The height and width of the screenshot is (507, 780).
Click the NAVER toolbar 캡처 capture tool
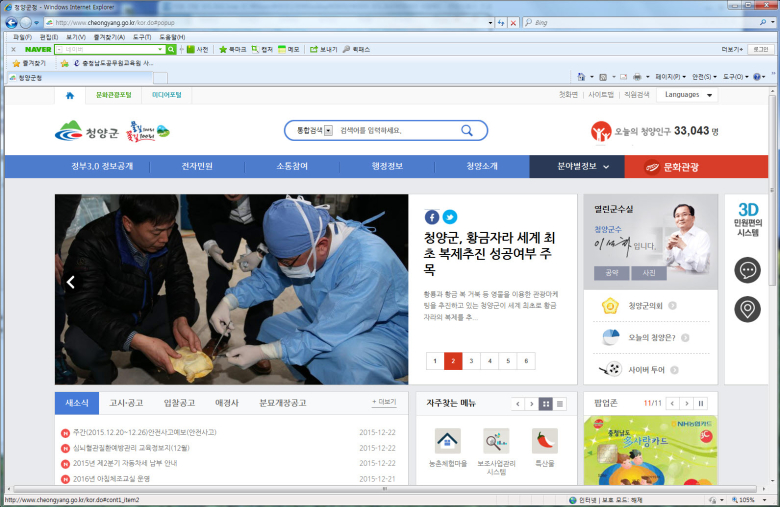255,49
